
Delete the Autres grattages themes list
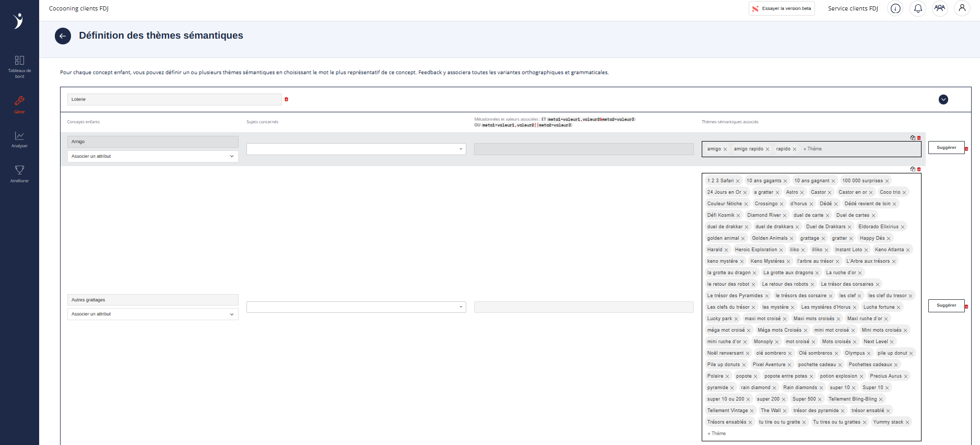coord(919,169)
